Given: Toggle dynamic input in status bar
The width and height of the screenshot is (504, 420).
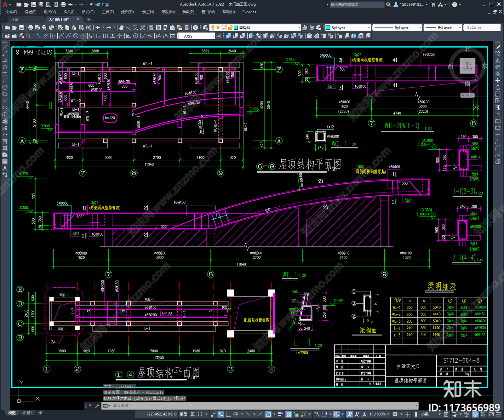Looking at the screenshot, I should point(221,414).
